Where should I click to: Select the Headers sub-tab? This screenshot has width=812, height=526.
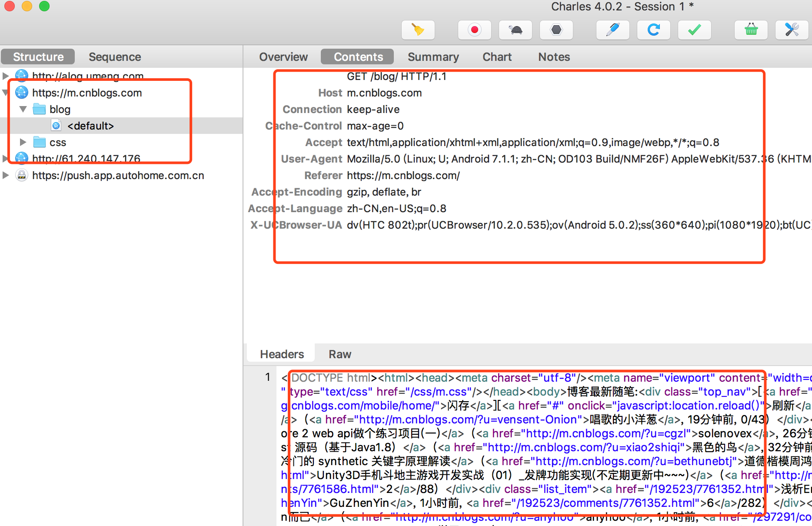tap(282, 354)
